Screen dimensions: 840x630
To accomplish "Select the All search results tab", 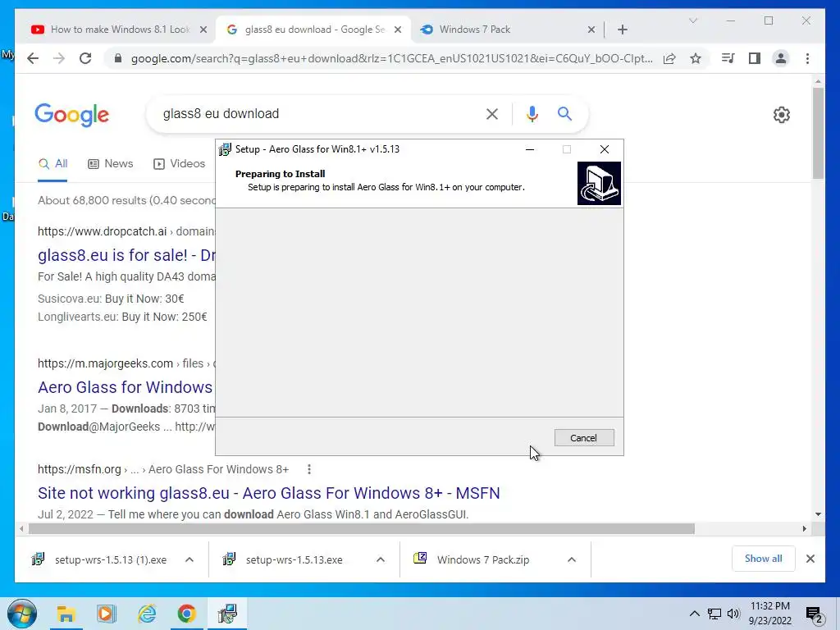I will 53,164.
